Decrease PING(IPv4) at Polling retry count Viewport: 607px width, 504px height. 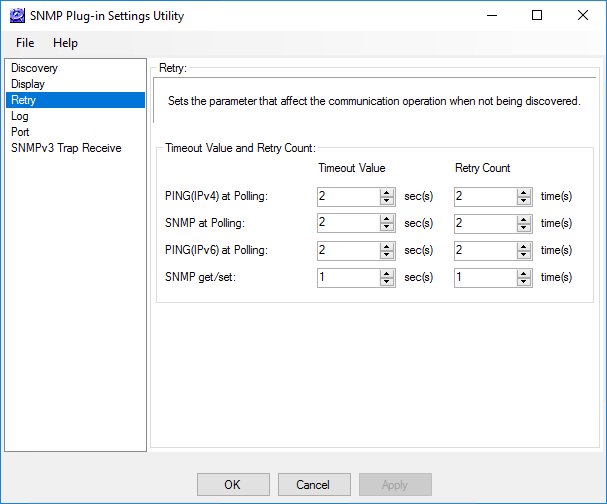pyautogui.click(x=523, y=201)
